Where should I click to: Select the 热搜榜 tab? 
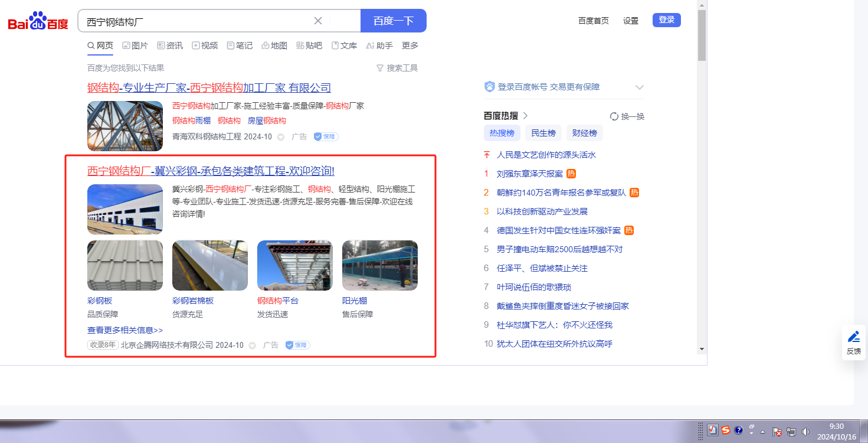point(502,133)
